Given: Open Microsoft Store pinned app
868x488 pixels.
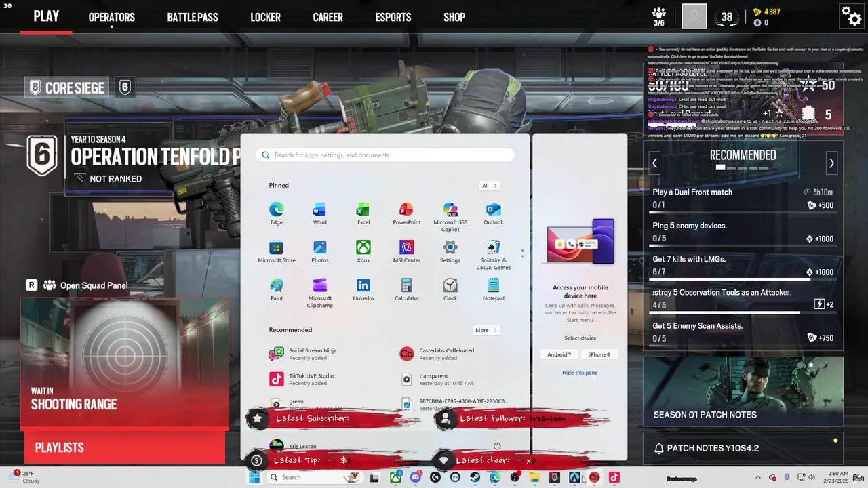Looking at the screenshot, I should click(276, 251).
